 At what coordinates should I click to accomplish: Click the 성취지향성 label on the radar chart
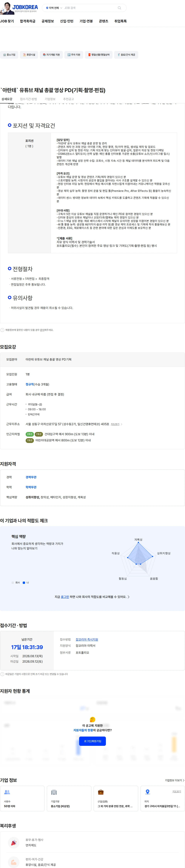pos(164,553)
